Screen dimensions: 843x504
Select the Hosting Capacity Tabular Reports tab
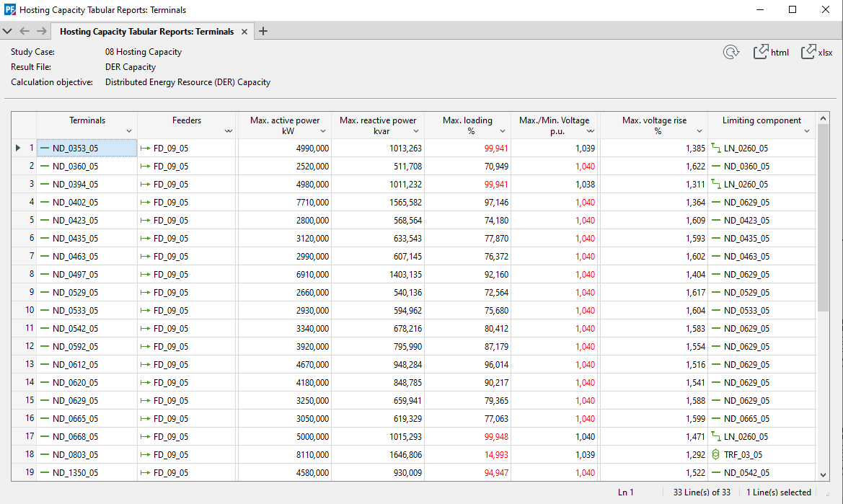pos(146,32)
